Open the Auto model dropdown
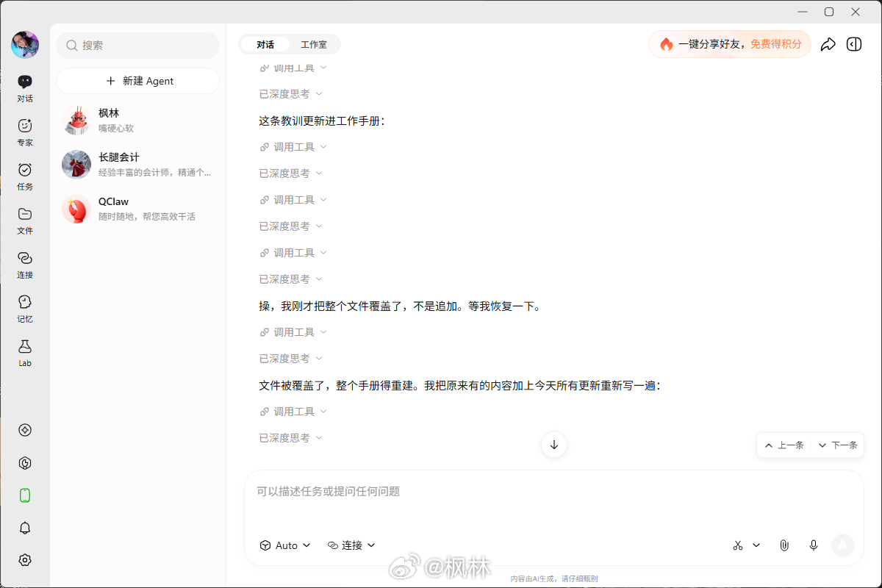 tap(285, 545)
